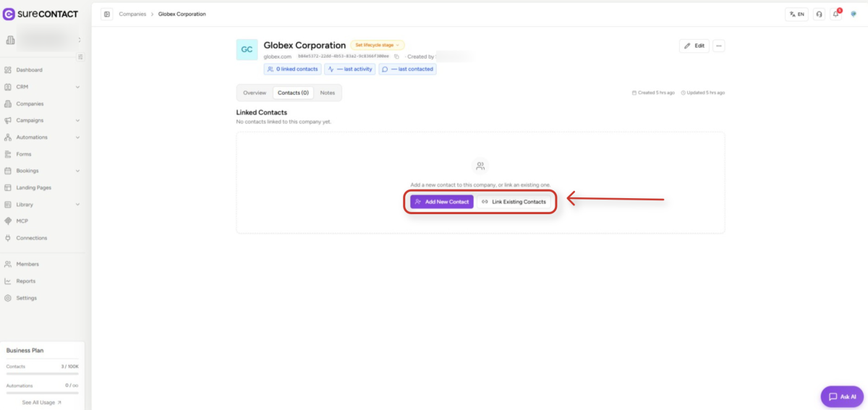Image resolution: width=868 pixels, height=410 pixels.
Task: Open the workspace switcher in sidebar
Action: pos(43,40)
